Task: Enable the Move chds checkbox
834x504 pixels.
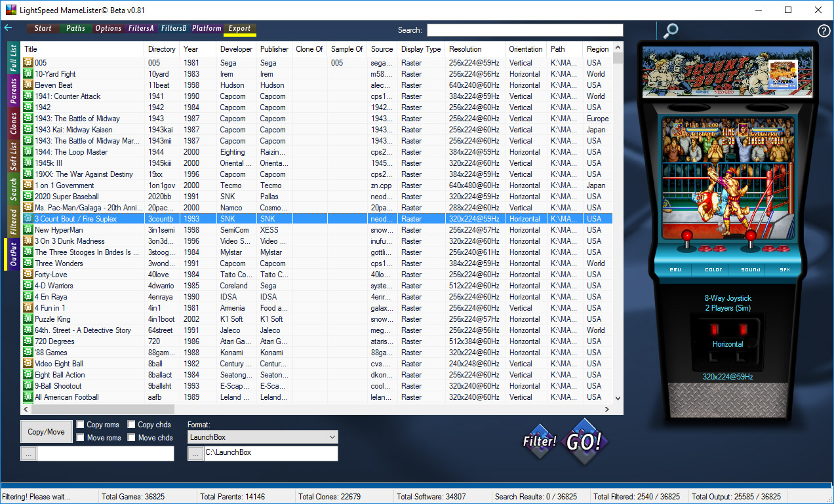Action: [132, 438]
